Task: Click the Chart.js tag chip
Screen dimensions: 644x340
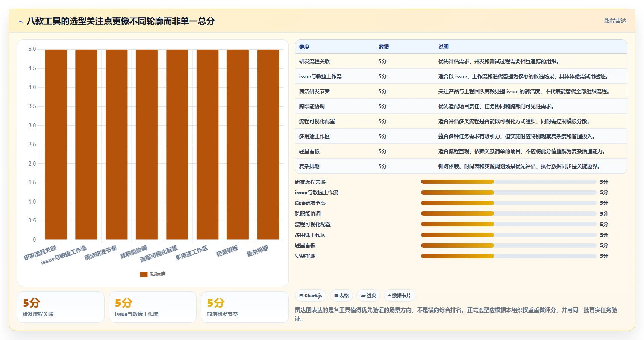Action: [x=311, y=296]
